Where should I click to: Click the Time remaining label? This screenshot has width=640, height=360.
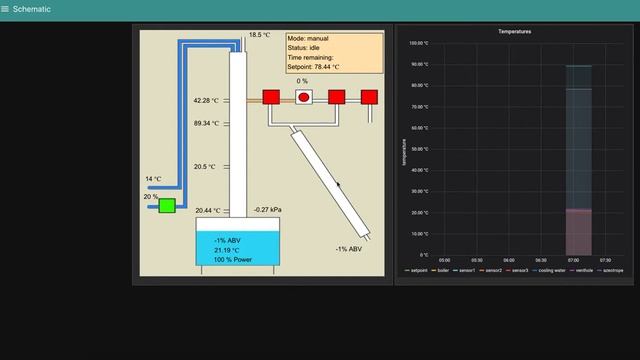[310, 58]
